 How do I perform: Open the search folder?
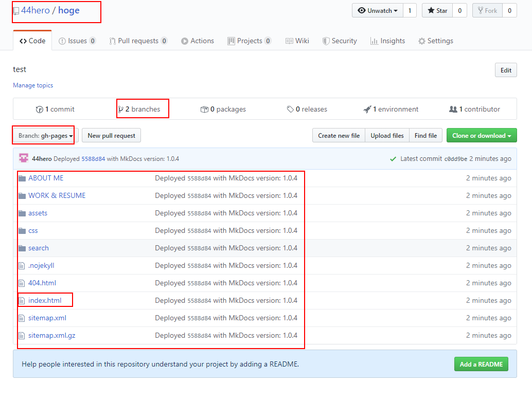pos(39,248)
